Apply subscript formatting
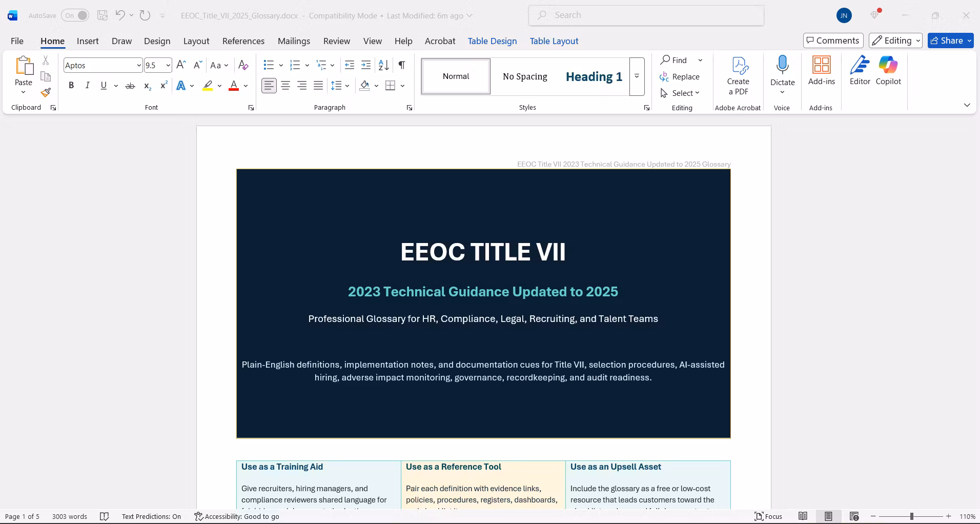The image size is (980, 524). click(147, 86)
